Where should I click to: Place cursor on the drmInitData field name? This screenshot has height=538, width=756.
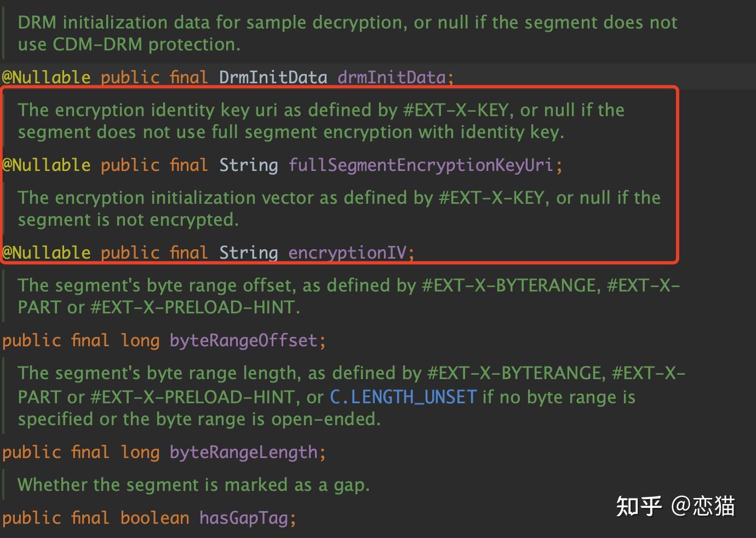coord(391,77)
